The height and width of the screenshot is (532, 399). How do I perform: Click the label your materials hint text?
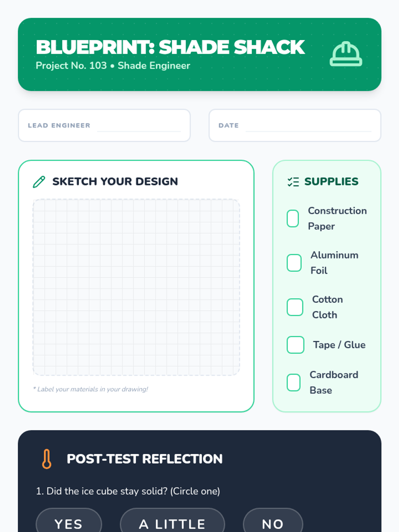90,389
